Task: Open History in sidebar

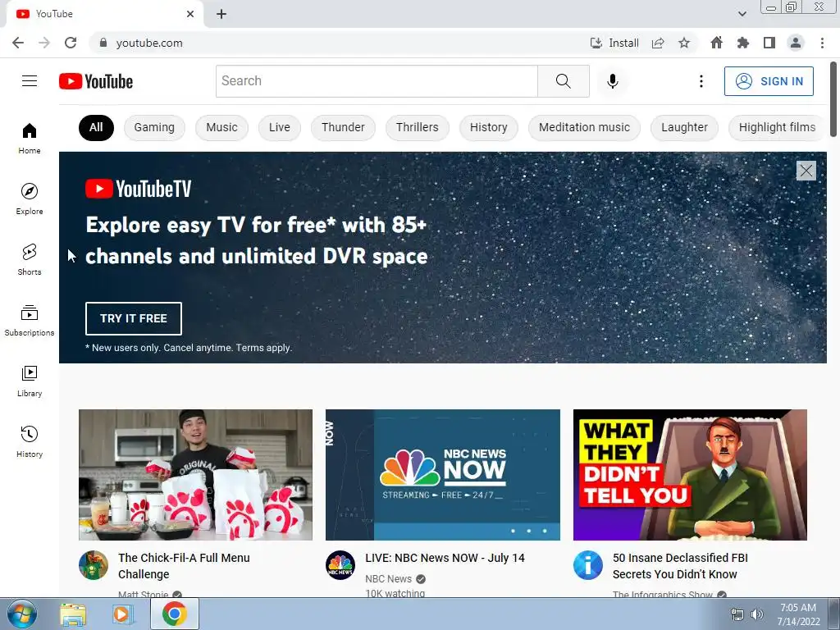Action: click(x=30, y=441)
